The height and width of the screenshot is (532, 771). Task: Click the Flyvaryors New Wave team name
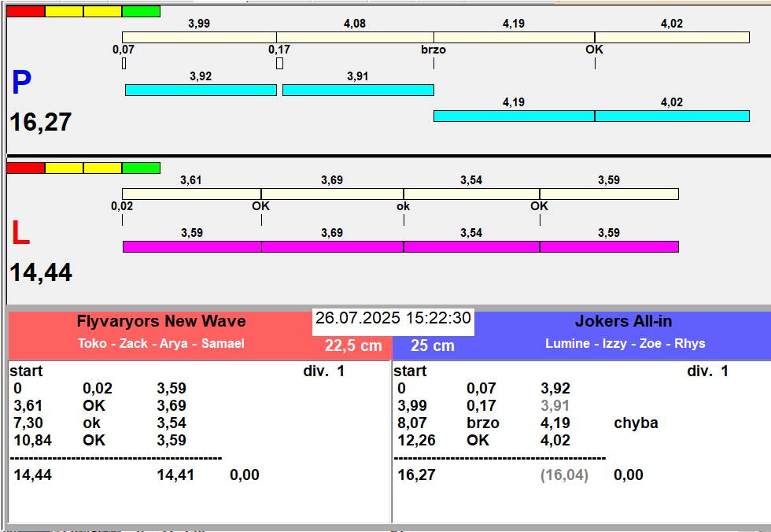161,321
